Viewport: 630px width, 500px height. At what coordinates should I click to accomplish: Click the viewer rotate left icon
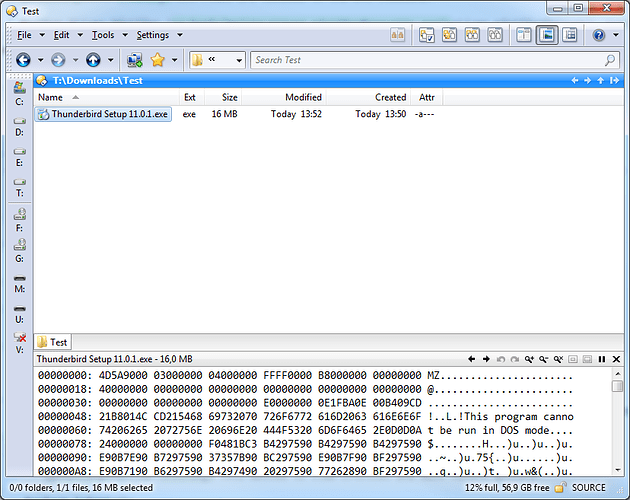click(501, 359)
